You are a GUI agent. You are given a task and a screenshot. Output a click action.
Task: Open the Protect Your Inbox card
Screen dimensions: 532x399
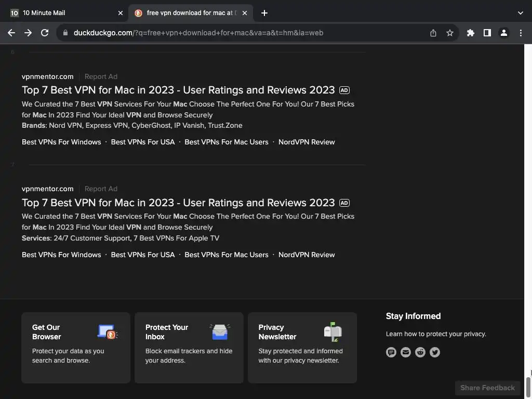[x=189, y=348]
